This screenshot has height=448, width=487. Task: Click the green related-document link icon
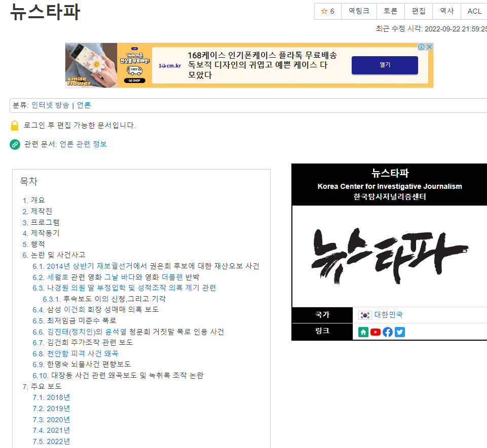[15, 144]
